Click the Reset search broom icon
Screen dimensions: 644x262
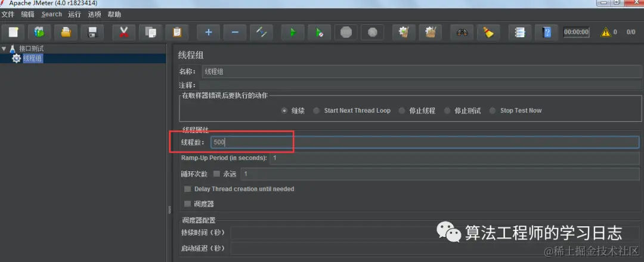488,32
